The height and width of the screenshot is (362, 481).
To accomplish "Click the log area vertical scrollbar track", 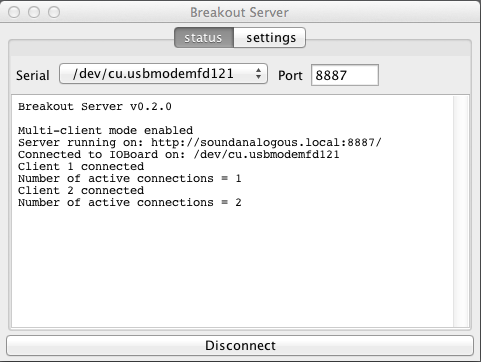I will tap(461, 211).
